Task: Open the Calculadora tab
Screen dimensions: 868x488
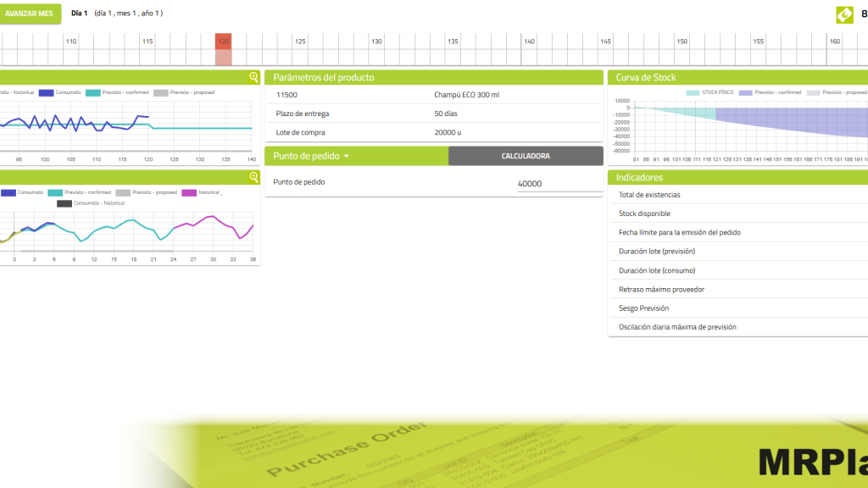Action: pos(526,156)
